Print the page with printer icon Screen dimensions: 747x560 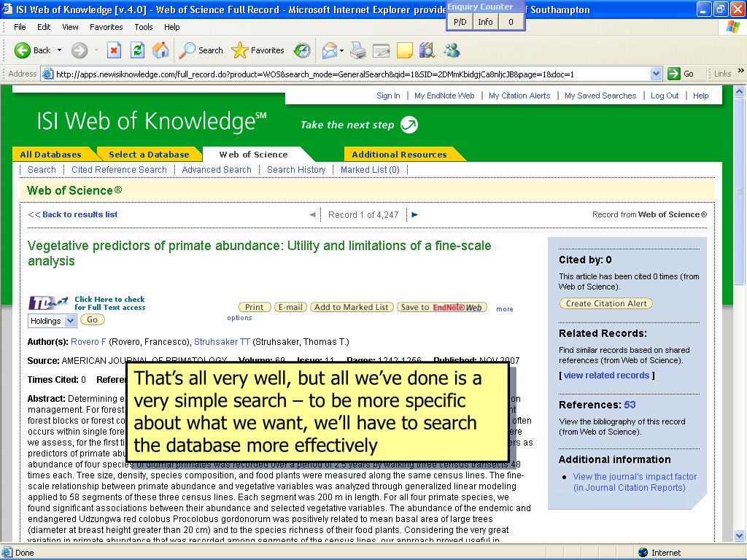tap(357, 50)
